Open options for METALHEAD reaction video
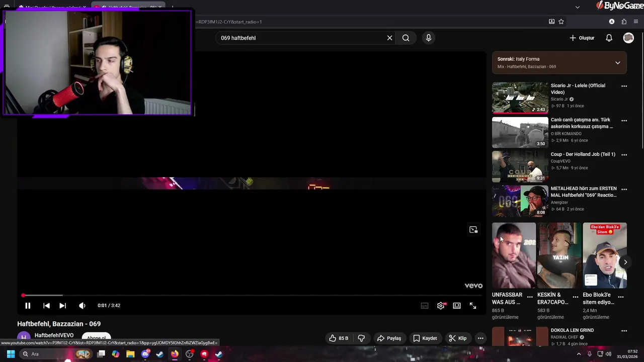Screen dimensions: 644x362 click(x=624, y=189)
